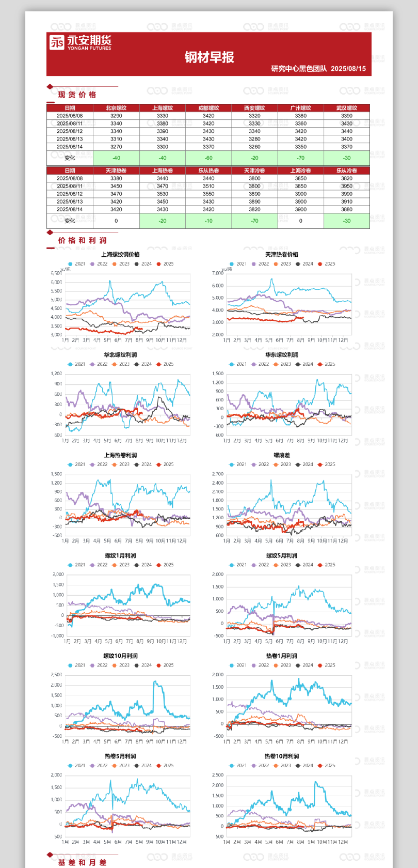Click 乐从冷卷 value 3990 on 2025/08/12
418x868 pixels.
click(x=347, y=194)
